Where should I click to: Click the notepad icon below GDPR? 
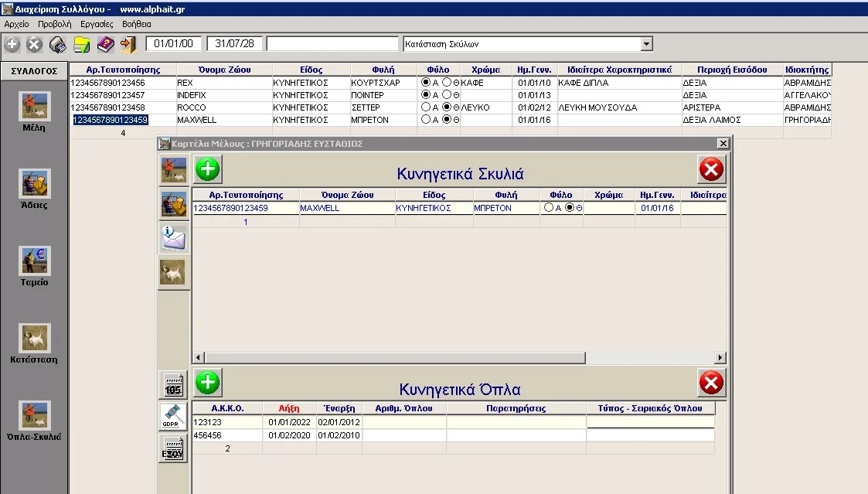172,448
